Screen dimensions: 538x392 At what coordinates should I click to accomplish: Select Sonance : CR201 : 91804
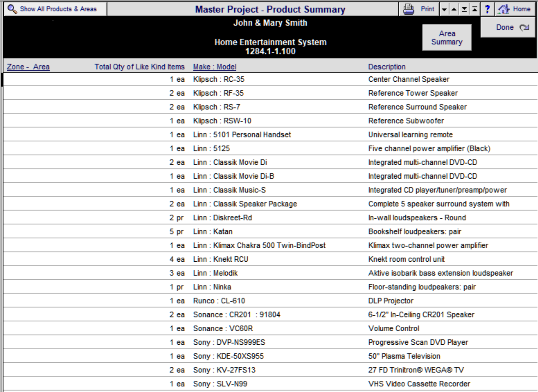point(237,314)
